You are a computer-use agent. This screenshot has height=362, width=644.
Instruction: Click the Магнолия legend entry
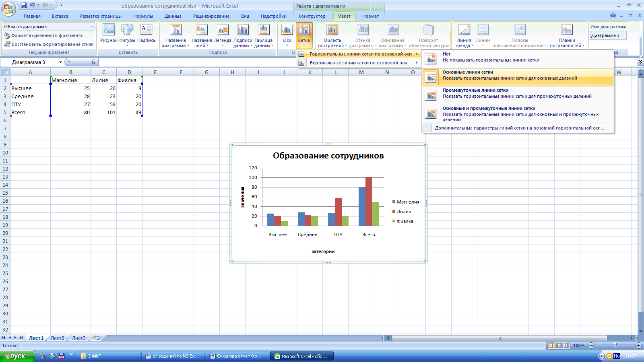tap(406, 202)
